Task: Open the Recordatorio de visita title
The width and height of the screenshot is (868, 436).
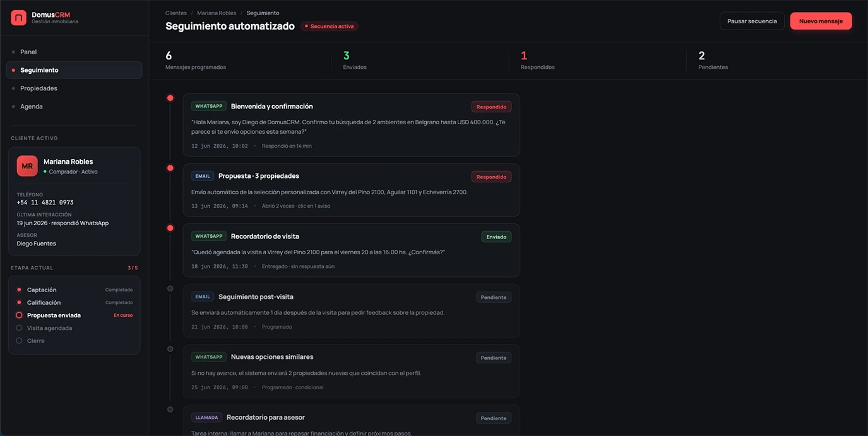Action: point(265,236)
